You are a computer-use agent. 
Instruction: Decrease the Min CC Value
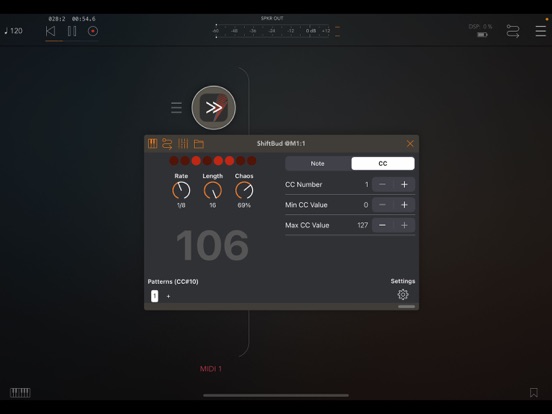point(382,205)
